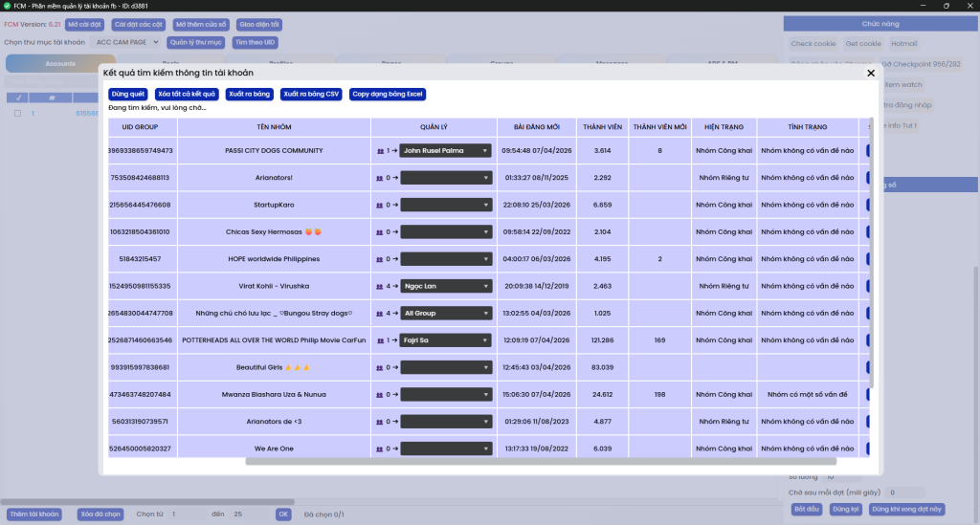Screen dimensions: 980x525
Task: Expand the Fajri Sa manager dropdown
Action: pos(445,340)
